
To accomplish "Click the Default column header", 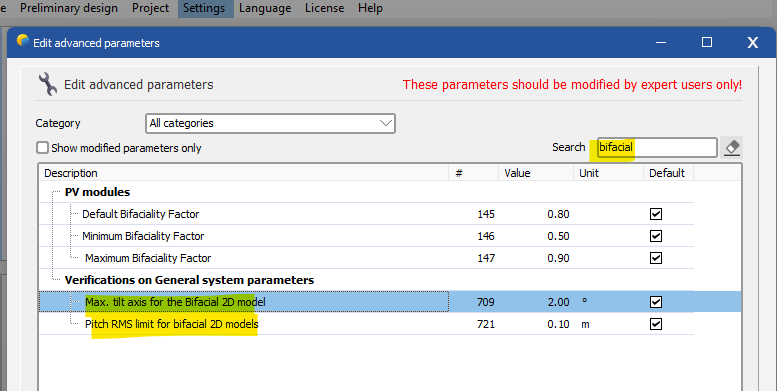I will [668, 173].
